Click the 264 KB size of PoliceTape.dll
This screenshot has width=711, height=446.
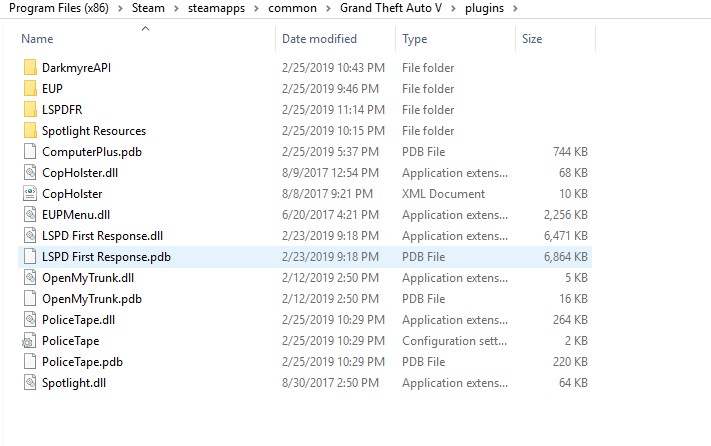click(570, 320)
